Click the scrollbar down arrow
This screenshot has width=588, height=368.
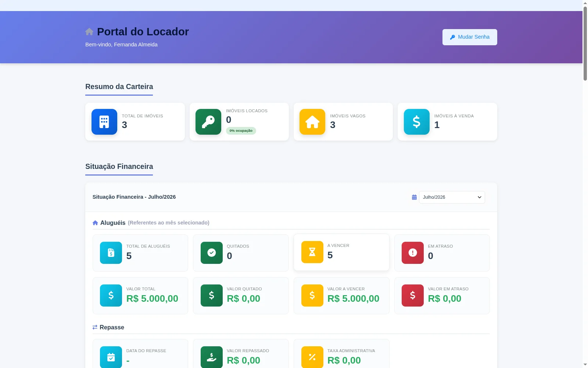585,365
